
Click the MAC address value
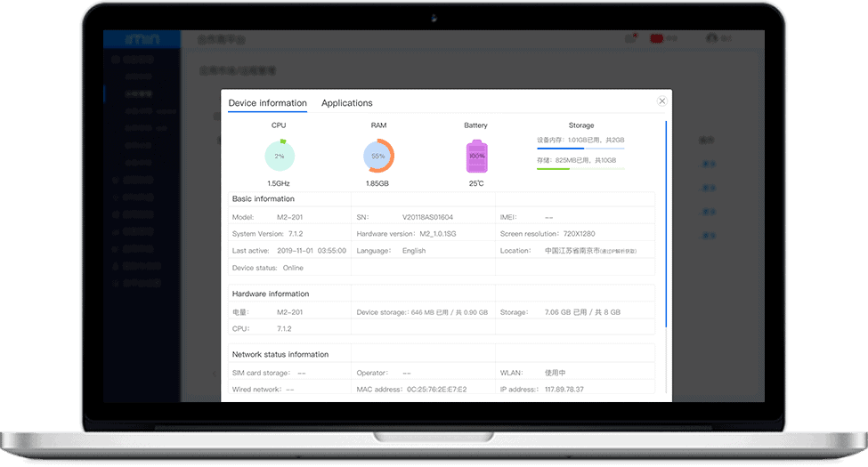click(436, 390)
